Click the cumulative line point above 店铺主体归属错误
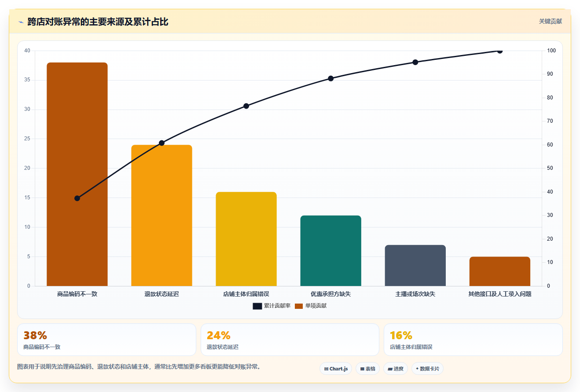Screen dimensions: 580x392 point(246,106)
